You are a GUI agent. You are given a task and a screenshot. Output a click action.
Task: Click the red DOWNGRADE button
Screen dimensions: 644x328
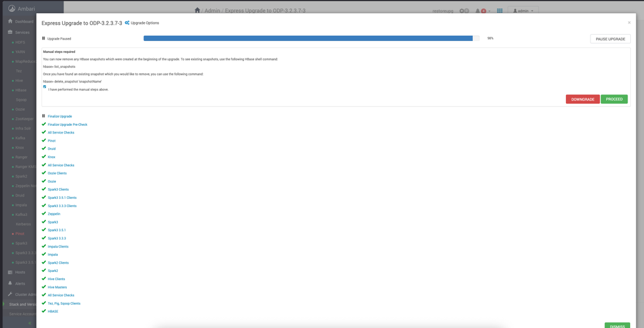[x=583, y=99]
